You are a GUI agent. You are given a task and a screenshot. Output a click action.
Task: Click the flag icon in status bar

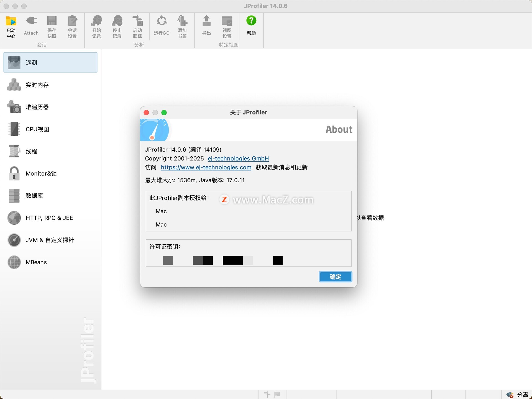click(x=277, y=394)
